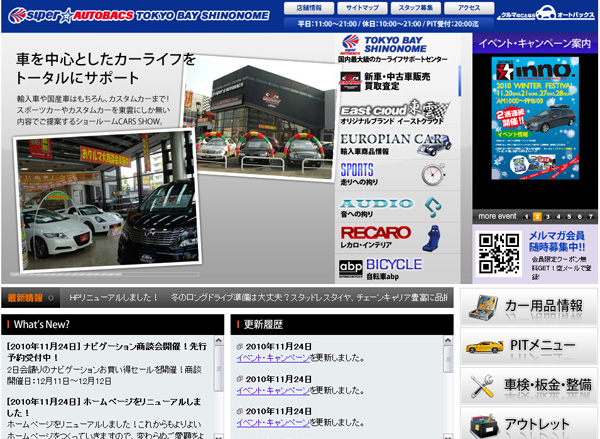Open the スタッフ募集 staff recruitment tab

pos(416,8)
